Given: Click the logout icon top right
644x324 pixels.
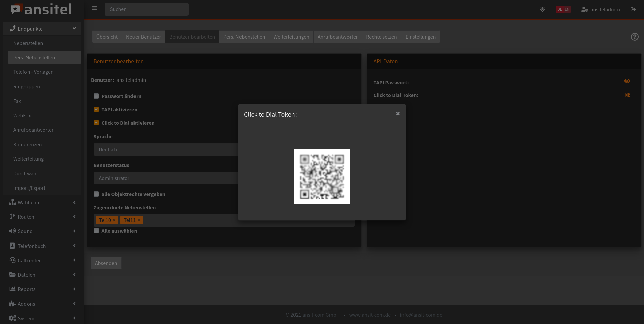Looking at the screenshot, I should click(634, 9).
